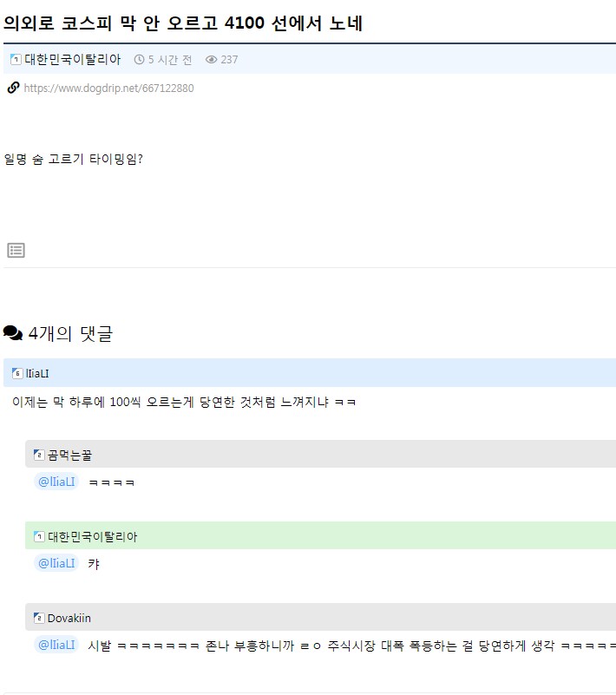Click the @lIiaLI mention in 곰먹는꿀's reply

point(56,482)
